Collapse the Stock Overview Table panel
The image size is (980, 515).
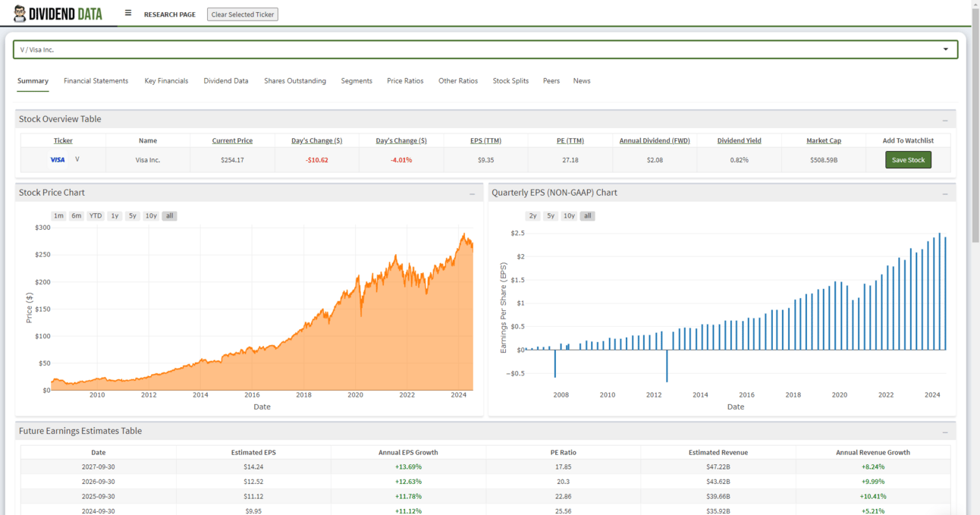(x=945, y=120)
